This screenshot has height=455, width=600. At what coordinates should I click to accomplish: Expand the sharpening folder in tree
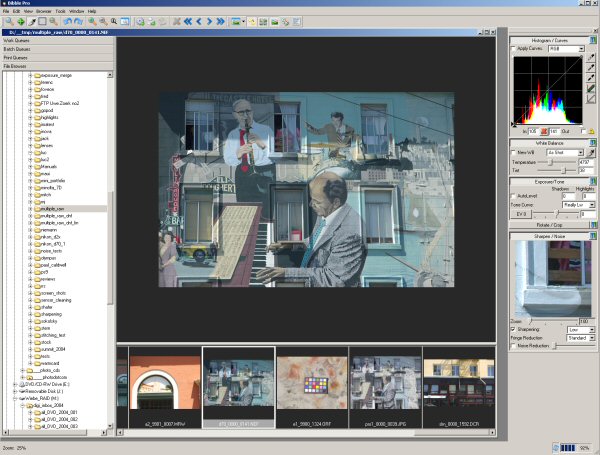pos(30,314)
